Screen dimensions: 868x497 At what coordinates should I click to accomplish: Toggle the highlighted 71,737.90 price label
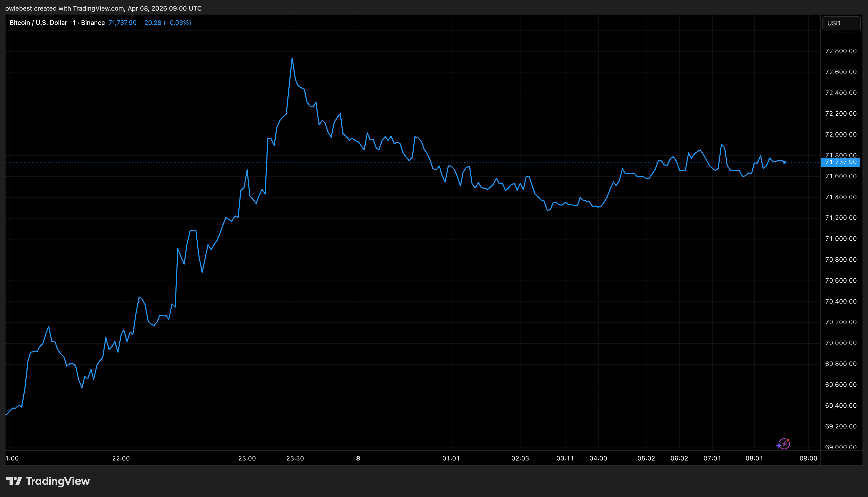[x=841, y=162]
